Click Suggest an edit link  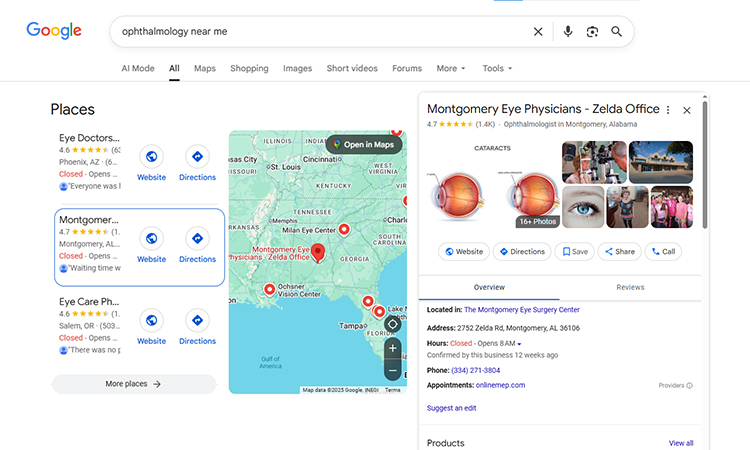[x=452, y=408]
